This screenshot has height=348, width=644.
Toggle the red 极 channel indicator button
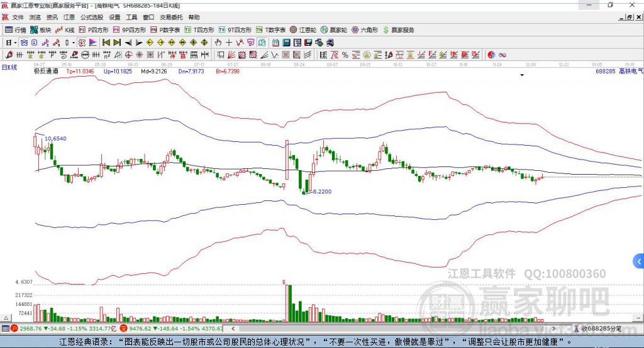point(82,43)
